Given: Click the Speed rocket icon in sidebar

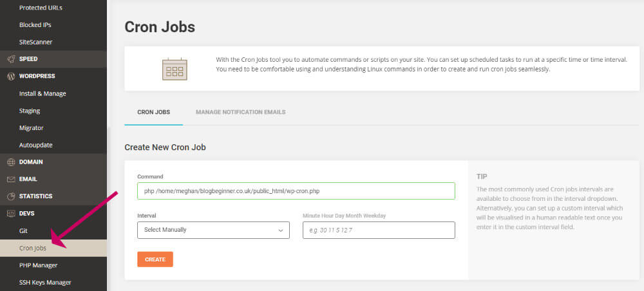Looking at the screenshot, I should coord(11,59).
